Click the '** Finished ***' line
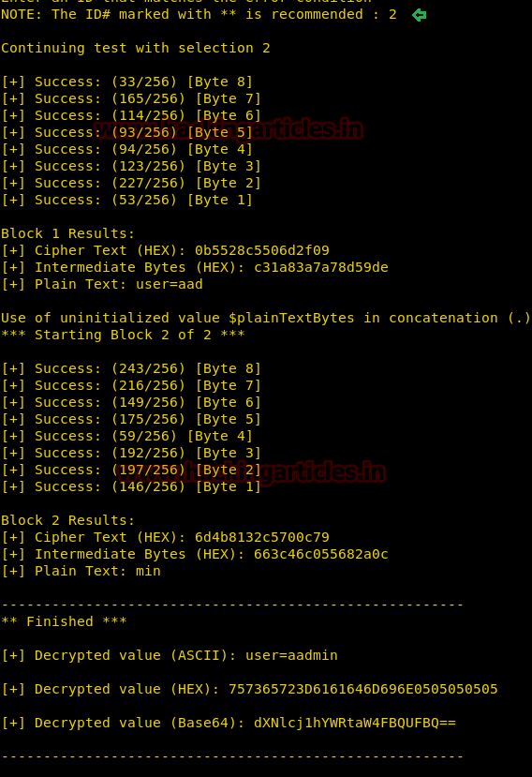532x777 pixels. (x=64, y=621)
